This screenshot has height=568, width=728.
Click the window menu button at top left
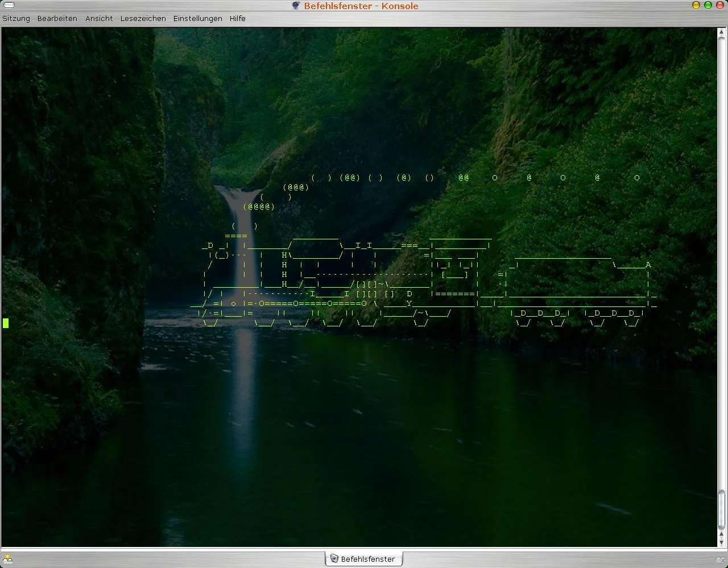click(9, 6)
